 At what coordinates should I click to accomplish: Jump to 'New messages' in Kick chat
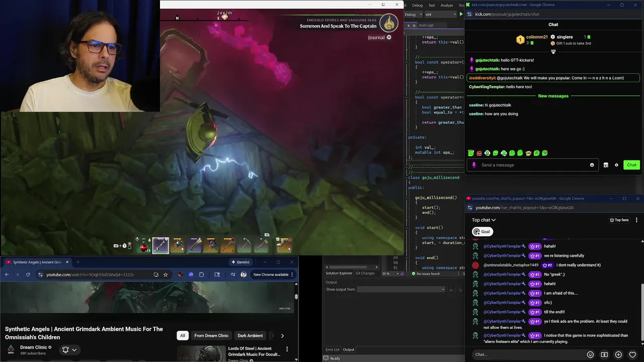tap(553, 96)
